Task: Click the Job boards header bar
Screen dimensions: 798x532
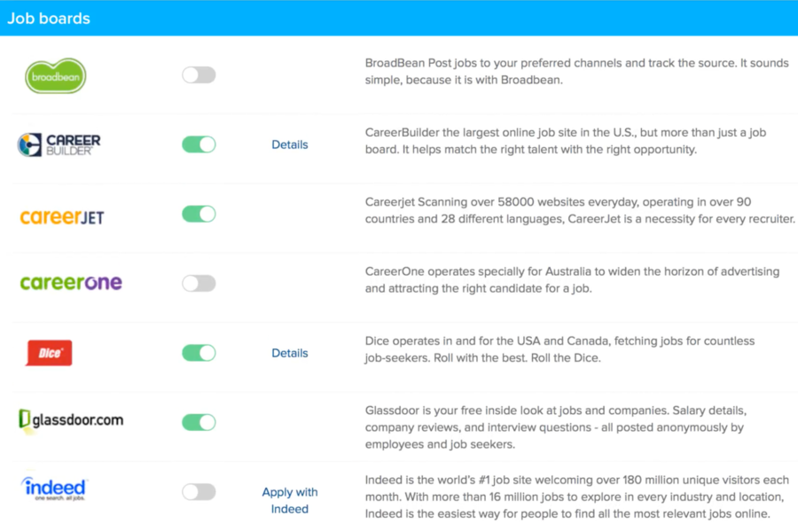Action: [399, 18]
